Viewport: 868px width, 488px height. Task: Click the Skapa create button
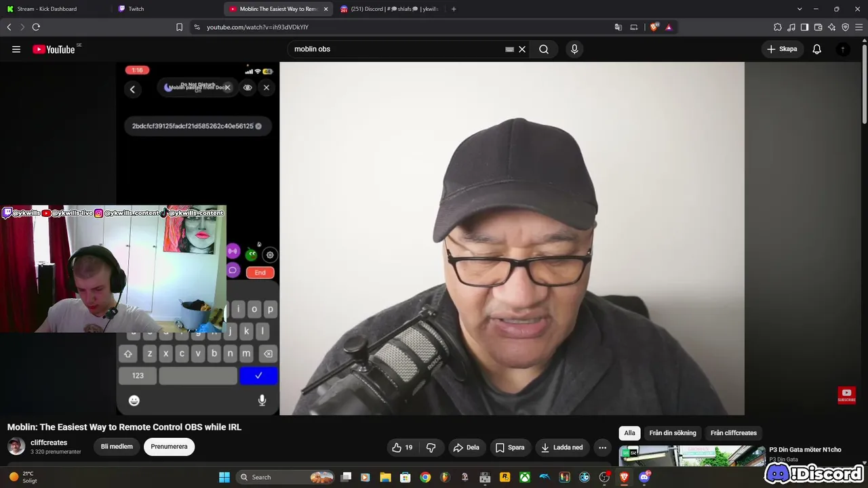(x=782, y=49)
